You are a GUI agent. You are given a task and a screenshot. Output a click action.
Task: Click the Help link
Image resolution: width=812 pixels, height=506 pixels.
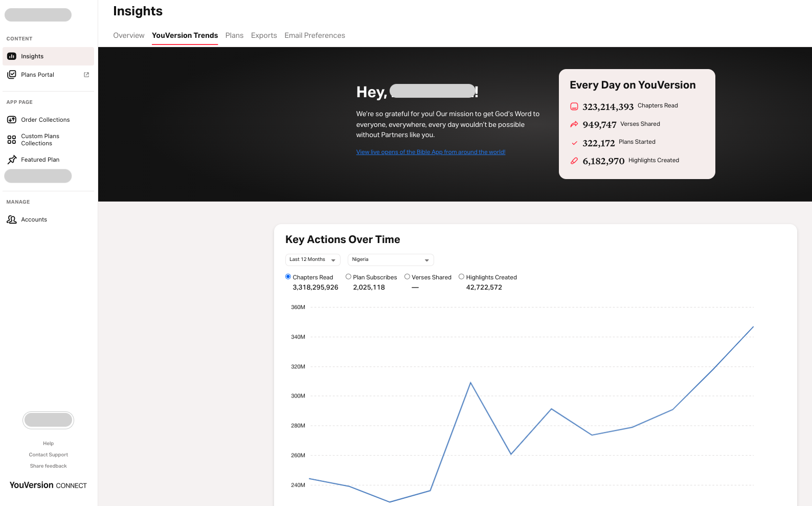coord(49,444)
